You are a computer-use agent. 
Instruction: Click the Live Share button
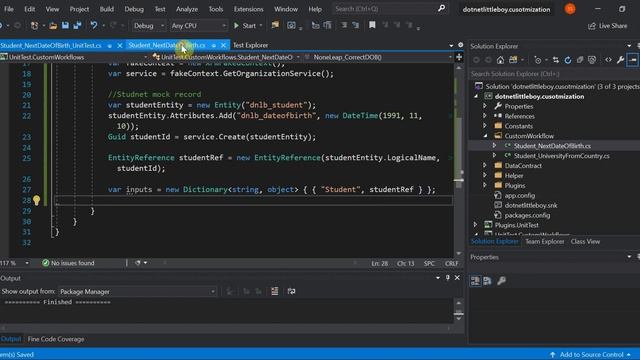point(608,26)
